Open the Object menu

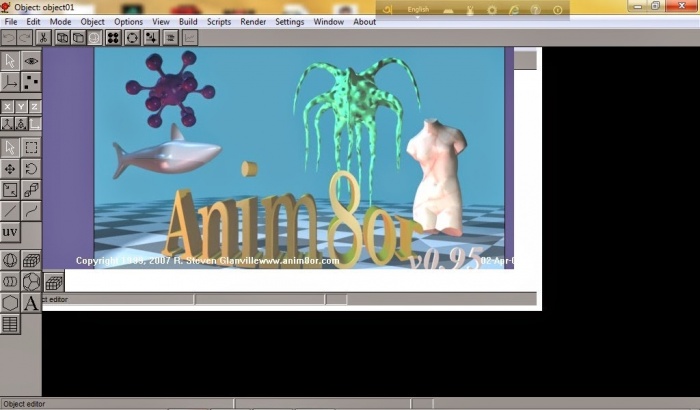(x=92, y=21)
